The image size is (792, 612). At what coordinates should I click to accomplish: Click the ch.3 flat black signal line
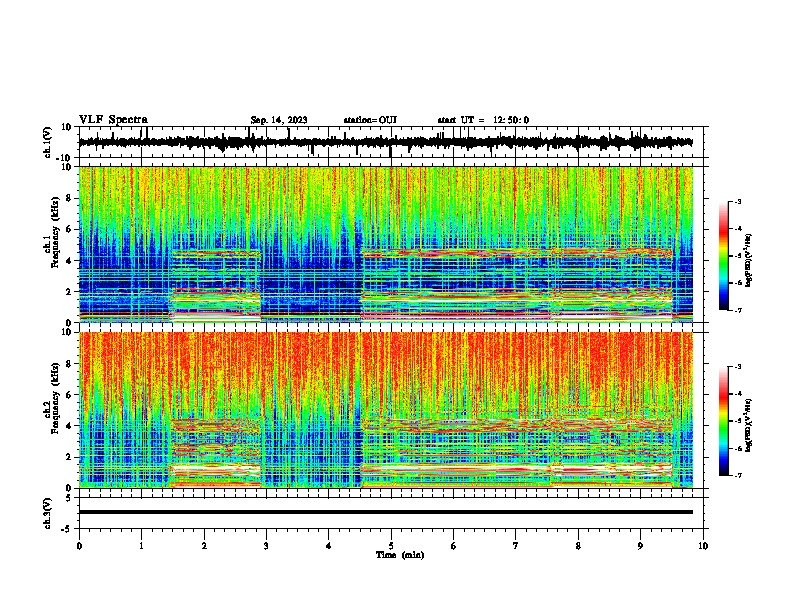click(x=385, y=512)
